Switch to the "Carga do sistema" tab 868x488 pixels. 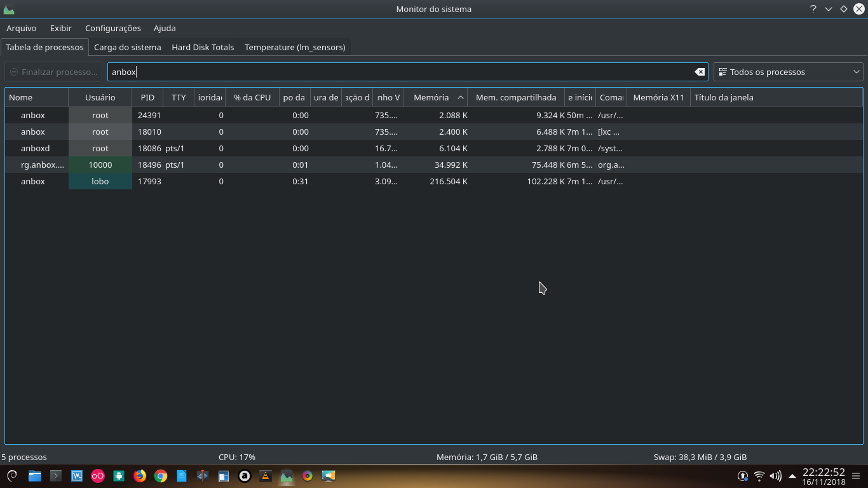128,47
